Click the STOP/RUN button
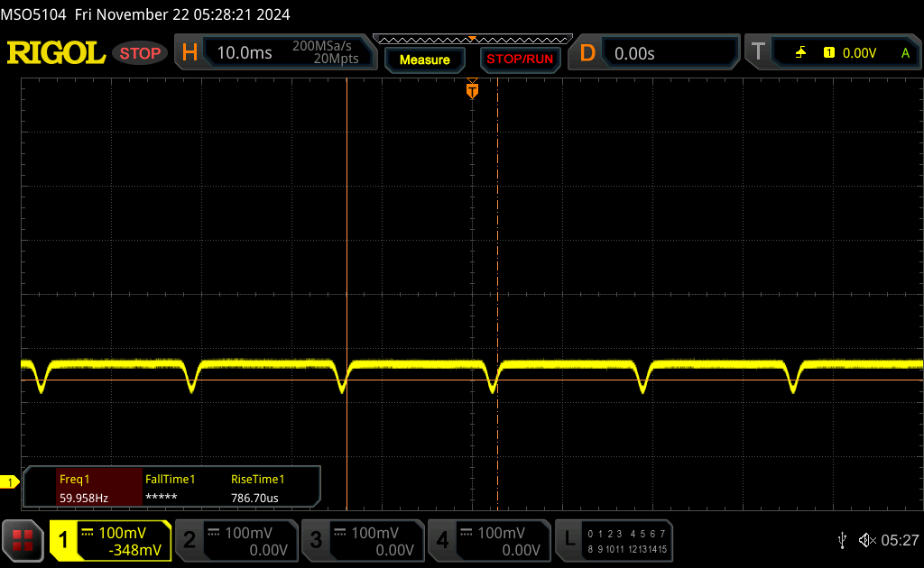Screen dimensions: 924x568 point(520,60)
